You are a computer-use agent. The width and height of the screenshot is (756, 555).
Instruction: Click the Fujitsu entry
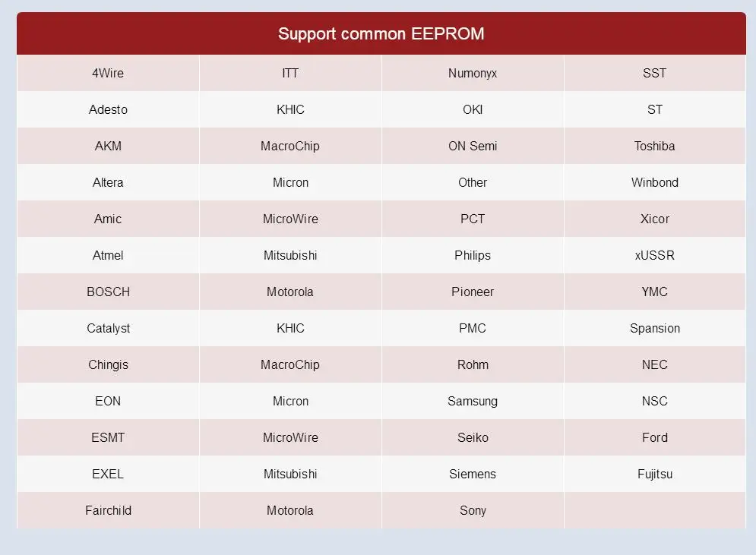pos(654,474)
